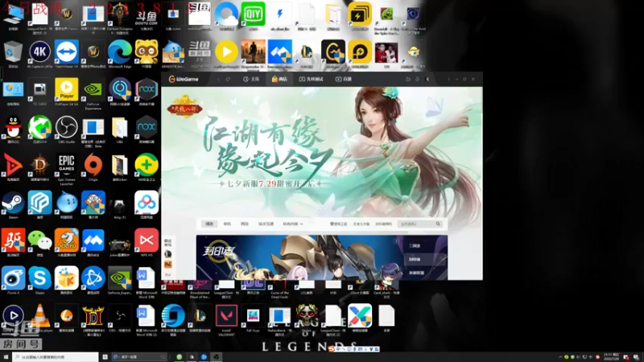Open GeForce Experience green Nvidia icon
This screenshot has height=362, width=644.
point(93,93)
